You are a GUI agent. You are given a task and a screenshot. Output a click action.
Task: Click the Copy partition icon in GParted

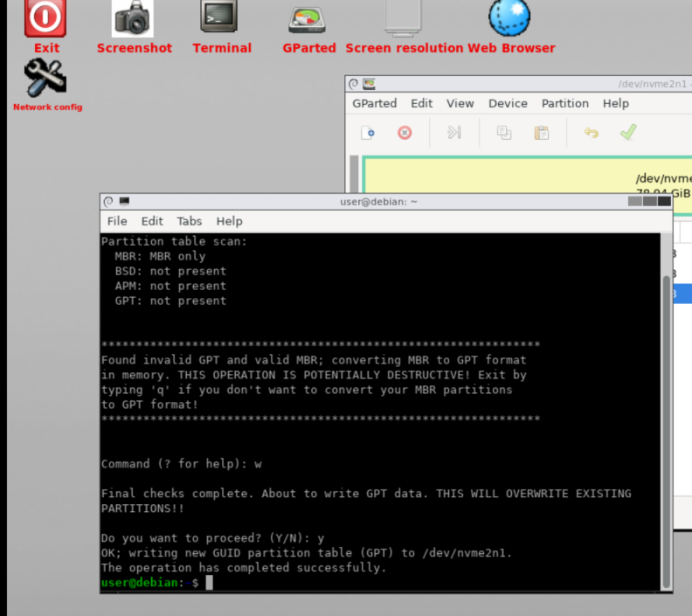pos(504,133)
